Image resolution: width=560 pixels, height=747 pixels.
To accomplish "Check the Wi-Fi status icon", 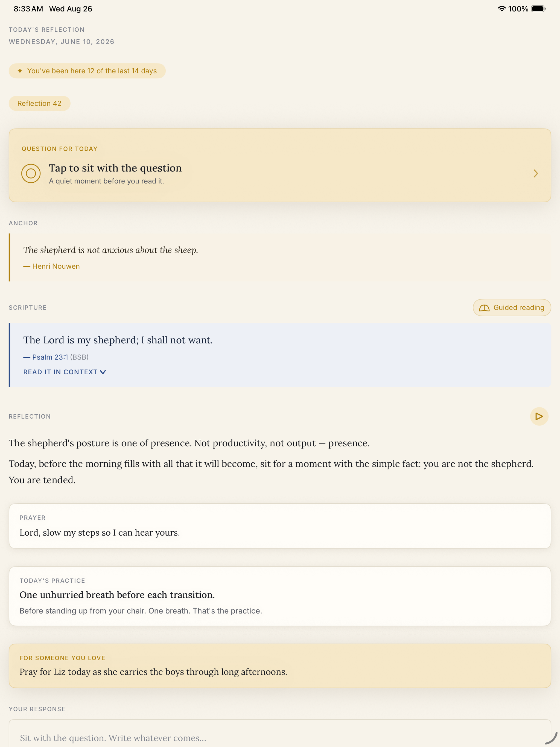I will pyautogui.click(x=501, y=9).
